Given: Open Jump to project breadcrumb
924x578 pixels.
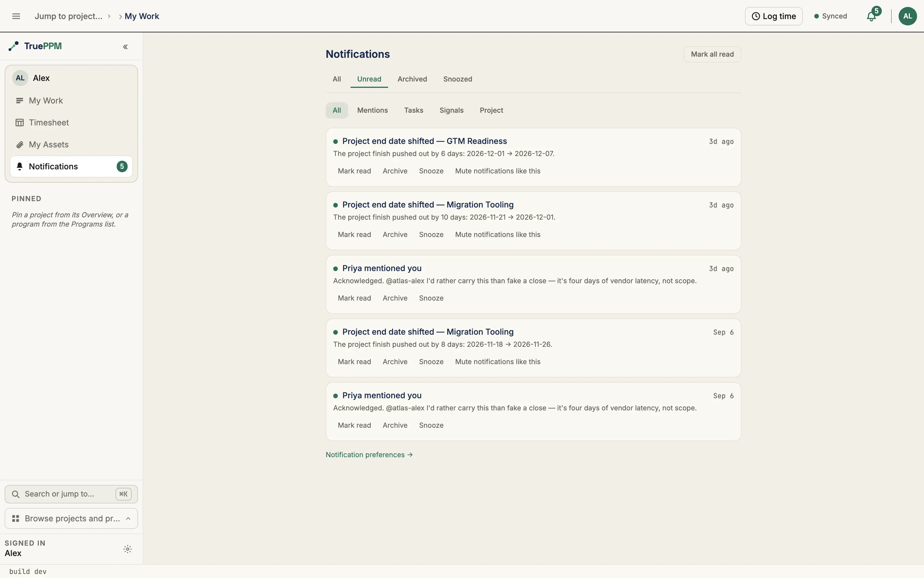Looking at the screenshot, I should click(68, 16).
